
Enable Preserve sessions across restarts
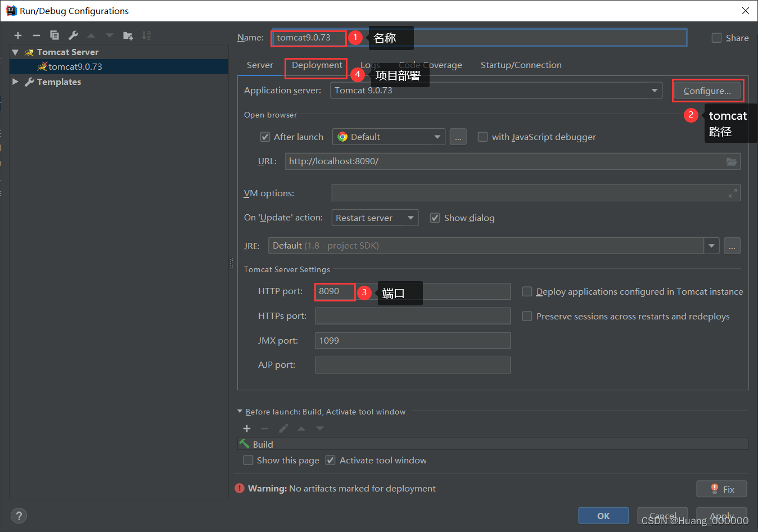pos(527,316)
